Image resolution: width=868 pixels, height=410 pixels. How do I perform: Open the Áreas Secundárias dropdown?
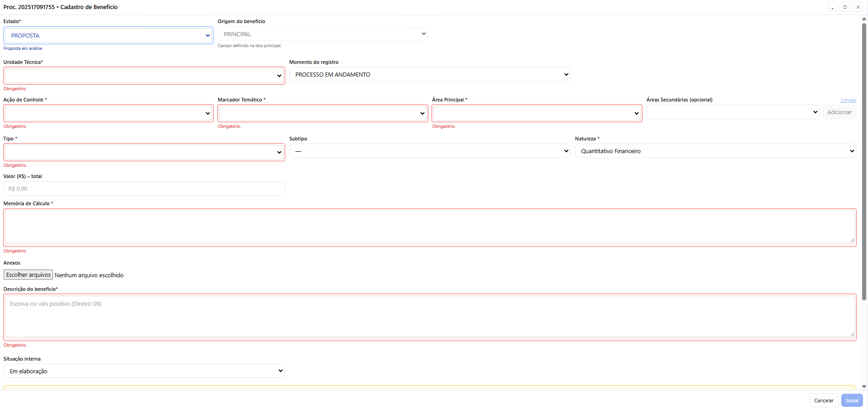pyautogui.click(x=733, y=112)
